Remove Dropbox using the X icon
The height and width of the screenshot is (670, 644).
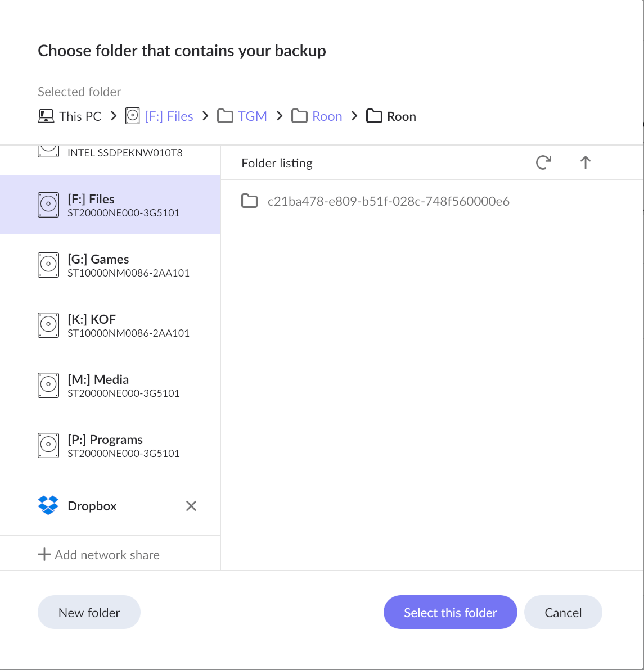coord(191,506)
